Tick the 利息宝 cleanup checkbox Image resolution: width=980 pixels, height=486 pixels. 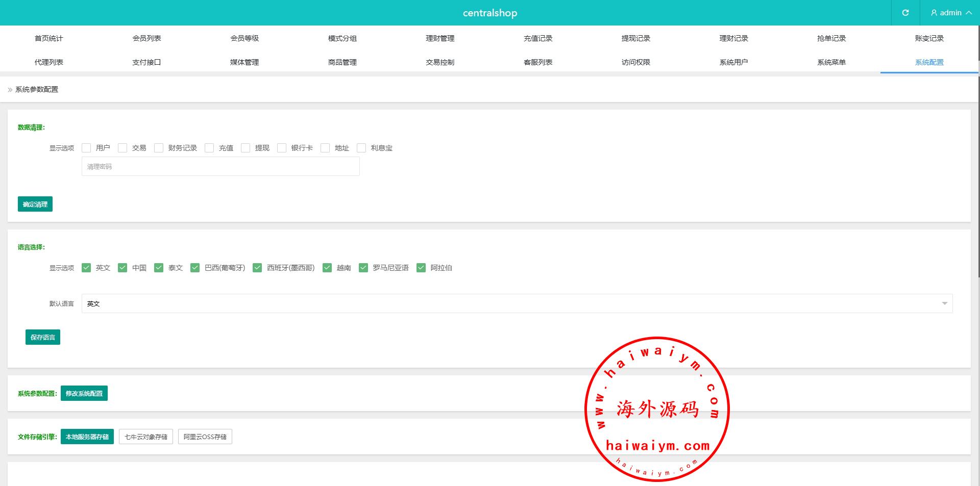tap(361, 148)
